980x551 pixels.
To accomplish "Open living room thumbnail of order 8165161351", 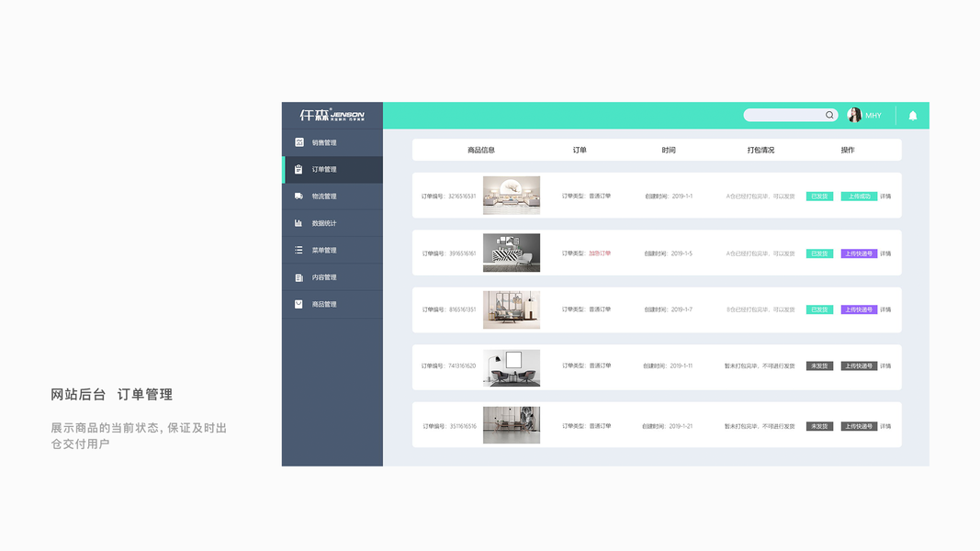I will (512, 309).
